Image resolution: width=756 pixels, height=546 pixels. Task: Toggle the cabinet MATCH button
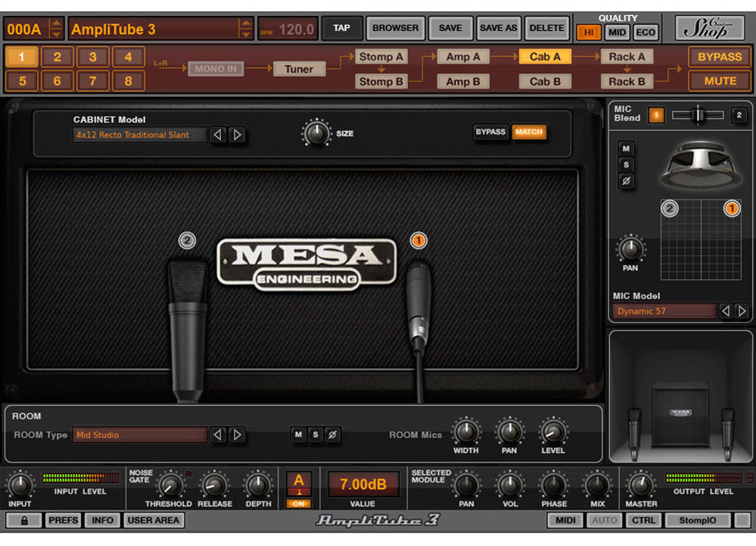529,132
